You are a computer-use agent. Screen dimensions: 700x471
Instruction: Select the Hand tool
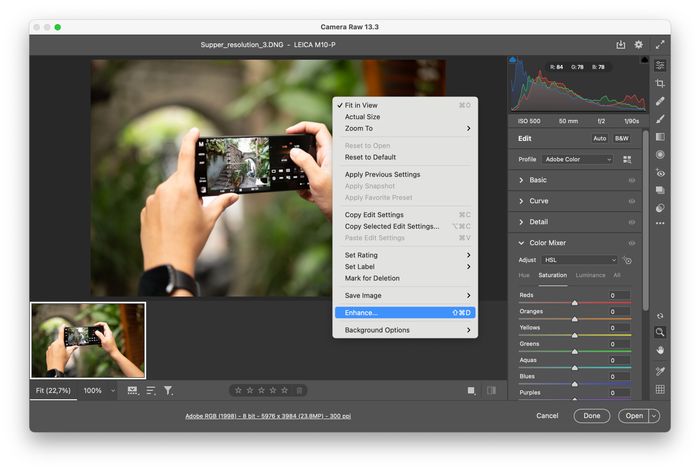pyautogui.click(x=660, y=350)
